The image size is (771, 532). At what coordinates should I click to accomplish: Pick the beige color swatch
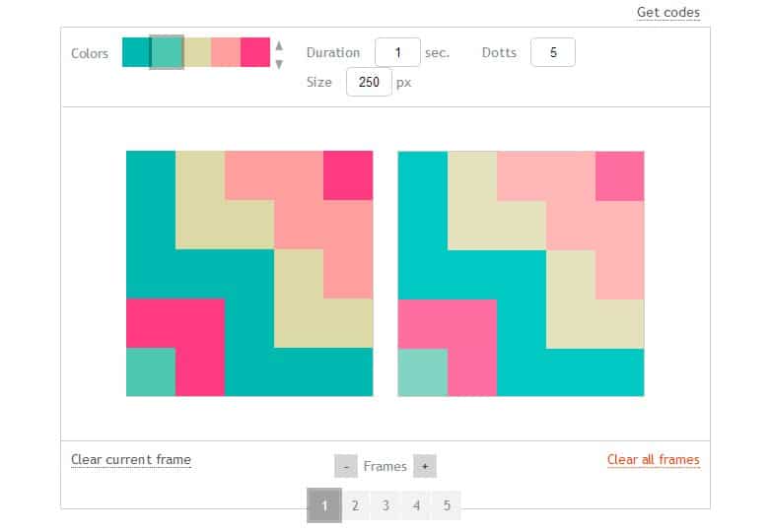tap(196, 52)
